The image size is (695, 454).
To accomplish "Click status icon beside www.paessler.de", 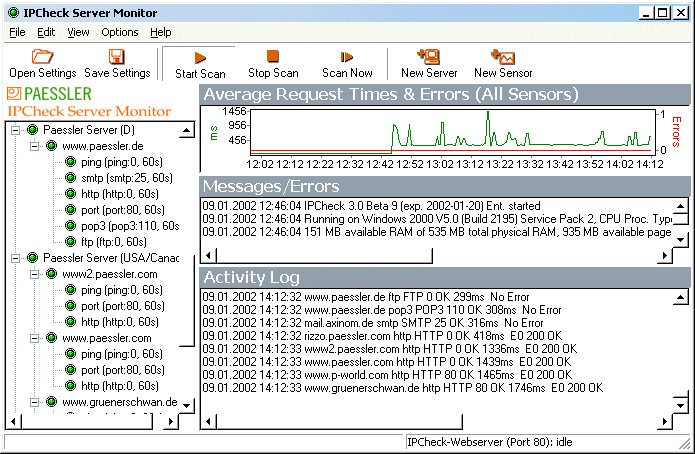I will [x=51, y=146].
